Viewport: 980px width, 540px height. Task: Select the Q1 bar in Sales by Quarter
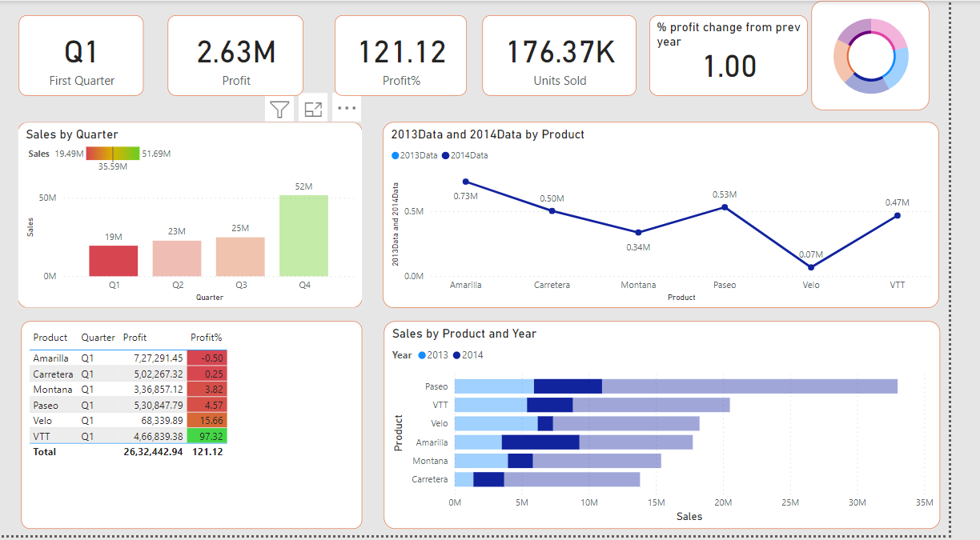tap(113, 261)
